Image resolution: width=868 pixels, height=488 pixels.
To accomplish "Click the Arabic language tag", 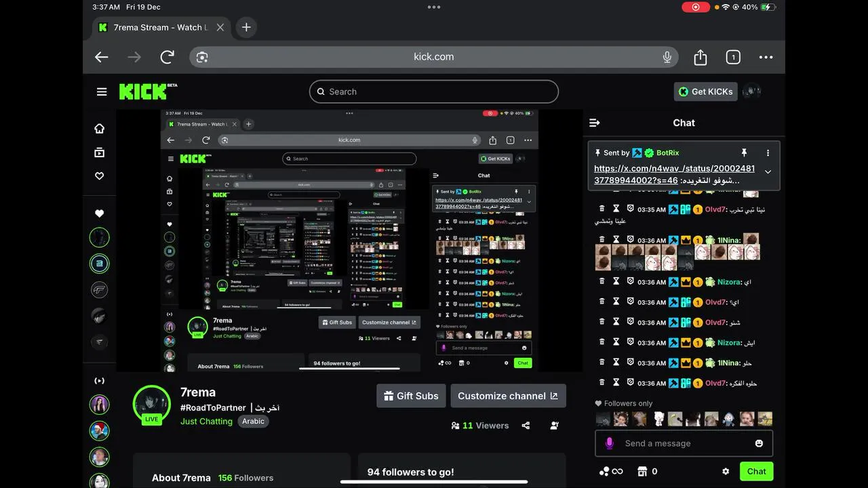I will (253, 421).
